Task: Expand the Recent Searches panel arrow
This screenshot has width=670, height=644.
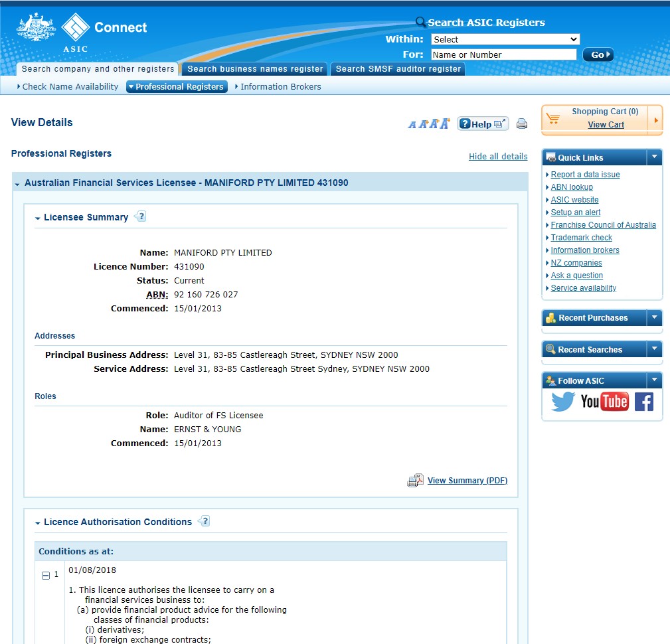Action: click(x=654, y=349)
